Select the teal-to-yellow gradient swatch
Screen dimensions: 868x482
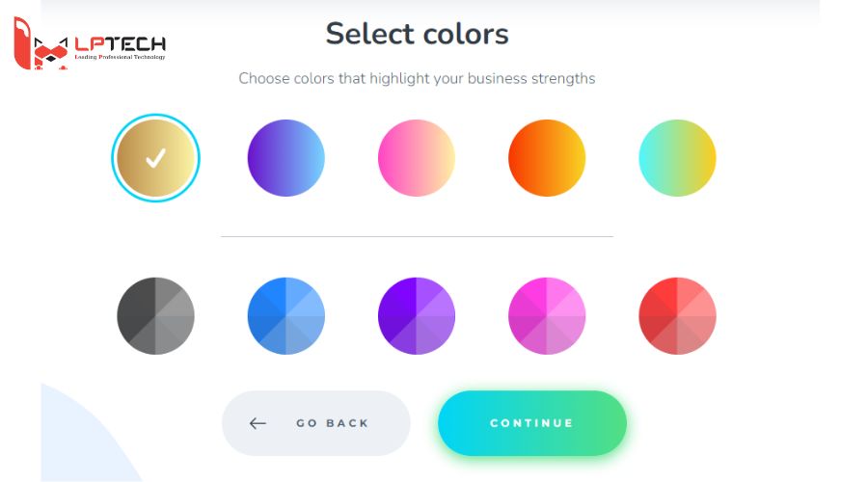677,158
